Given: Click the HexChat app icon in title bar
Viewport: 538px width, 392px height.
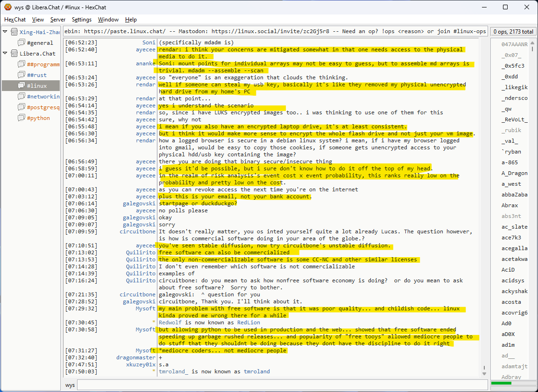Looking at the screenshot, I should click(x=7, y=7).
